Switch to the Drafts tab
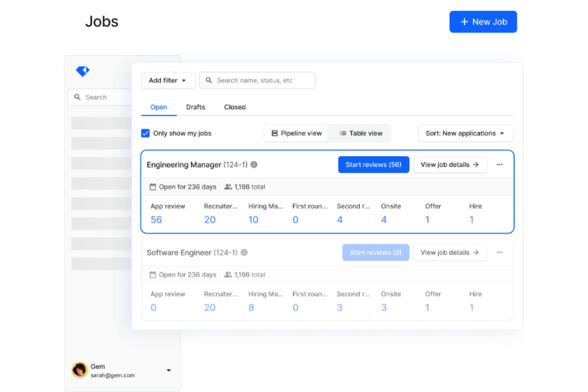The height and width of the screenshot is (392, 588). click(195, 107)
